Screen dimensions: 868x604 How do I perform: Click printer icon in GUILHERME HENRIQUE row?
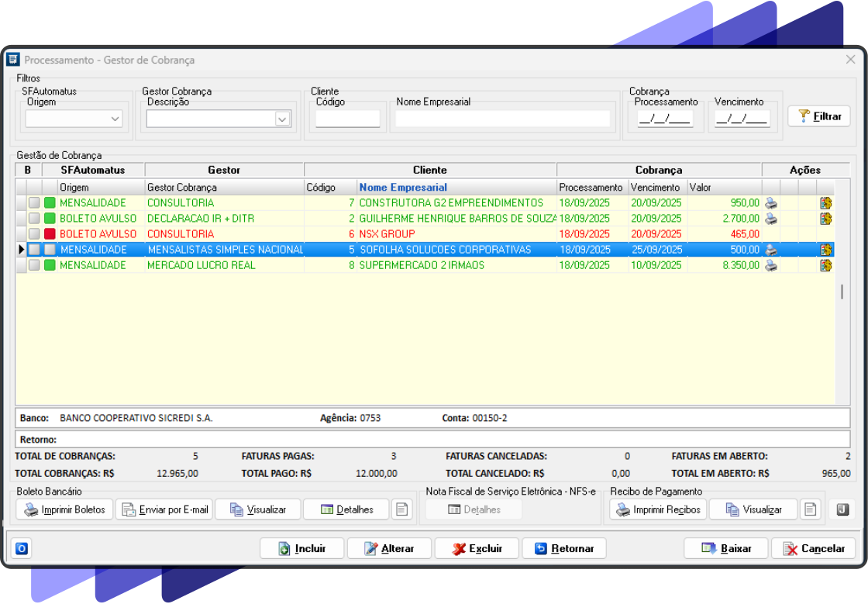pos(770,219)
